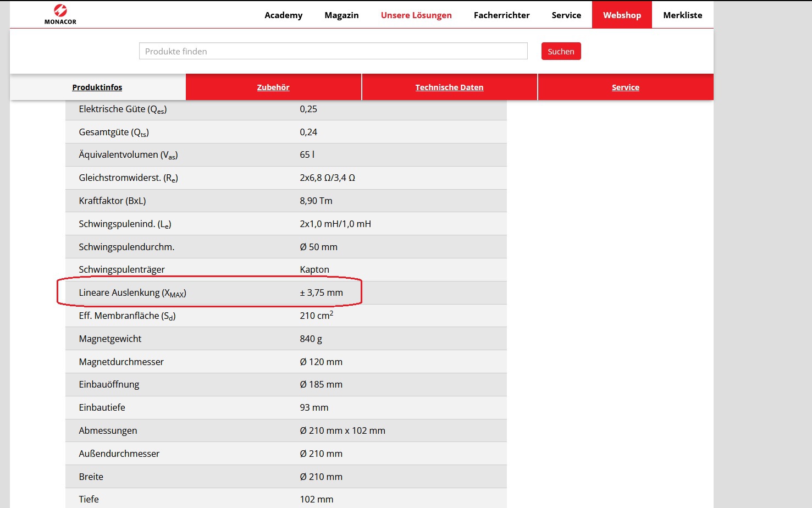Select the Lineare Auslenkung (XMAX) row
Viewport: 812px width, 508px height.
pyautogui.click(x=286, y=293)
